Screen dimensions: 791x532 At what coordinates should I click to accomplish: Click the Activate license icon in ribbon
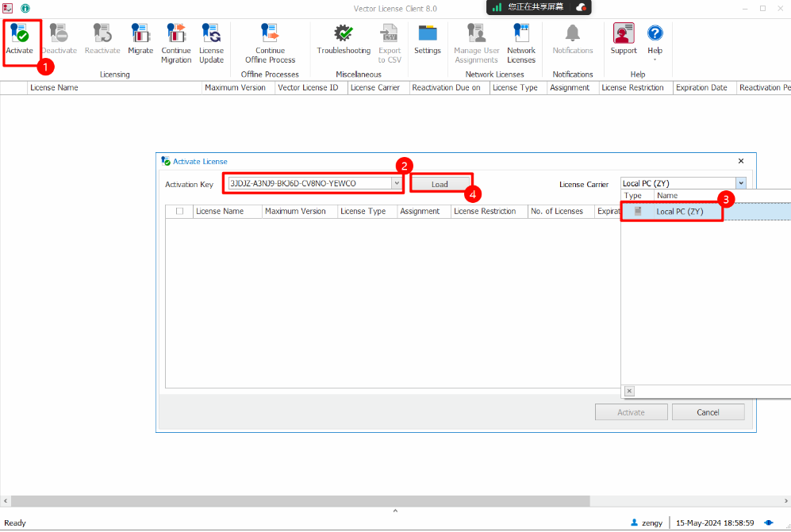pyautogui.click(x=20, y=34)
